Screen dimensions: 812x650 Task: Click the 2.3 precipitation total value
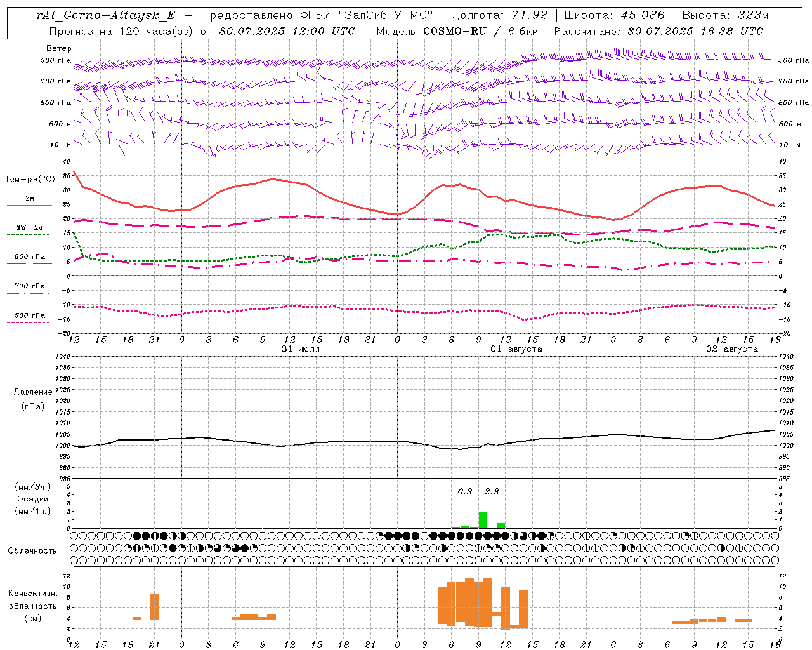[492, 491]
